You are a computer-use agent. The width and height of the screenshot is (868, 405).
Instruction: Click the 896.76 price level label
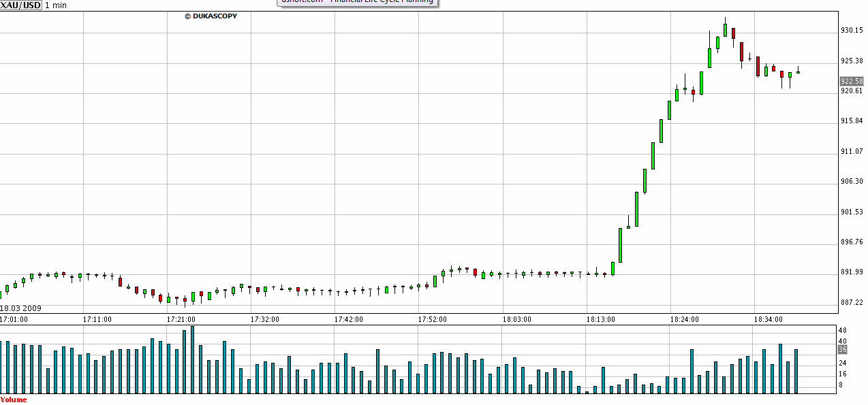[852, 242]
